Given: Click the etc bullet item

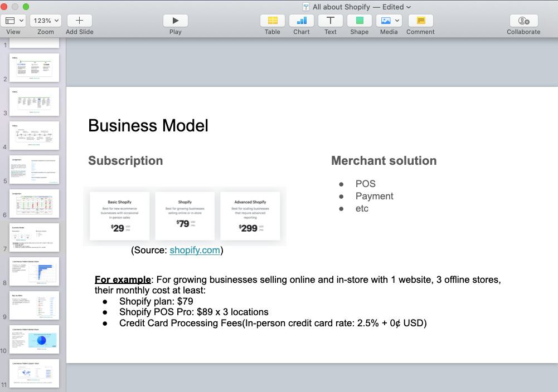Looking at the screenshot, I should click(362, 209).
